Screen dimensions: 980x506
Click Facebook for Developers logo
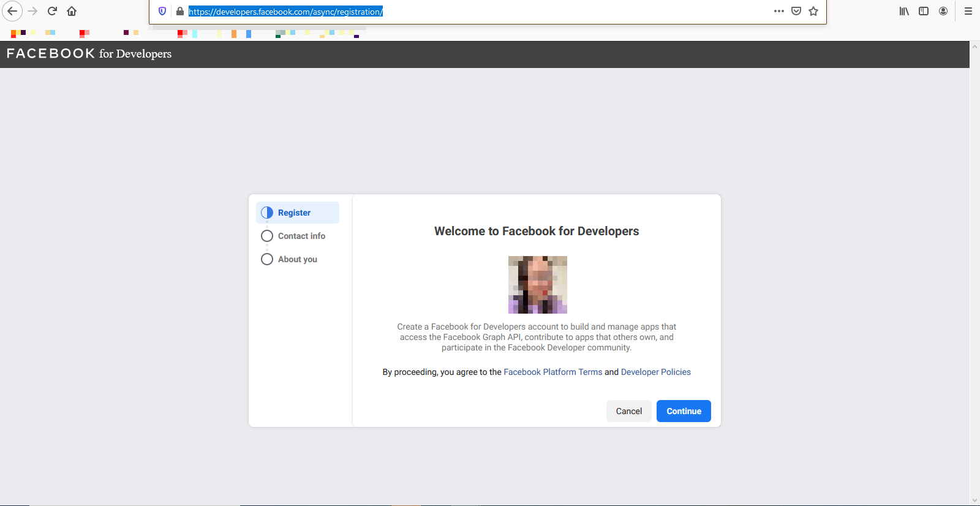[x=89, y=54]
